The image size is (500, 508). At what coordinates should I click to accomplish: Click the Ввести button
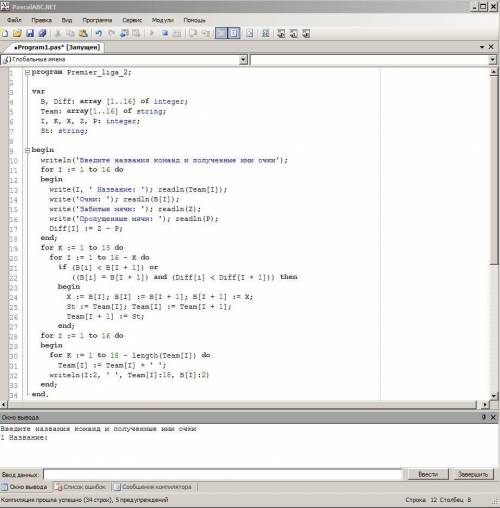coord(428,474)
